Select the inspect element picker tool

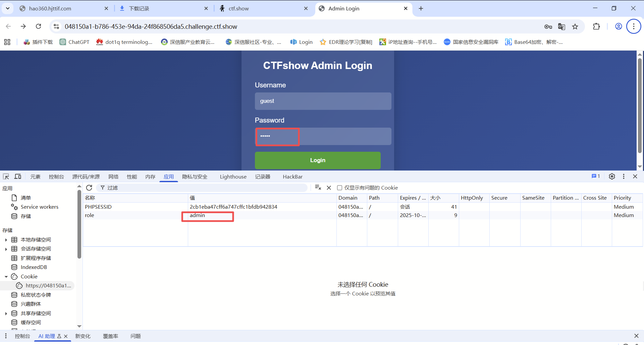pos(5,177)
